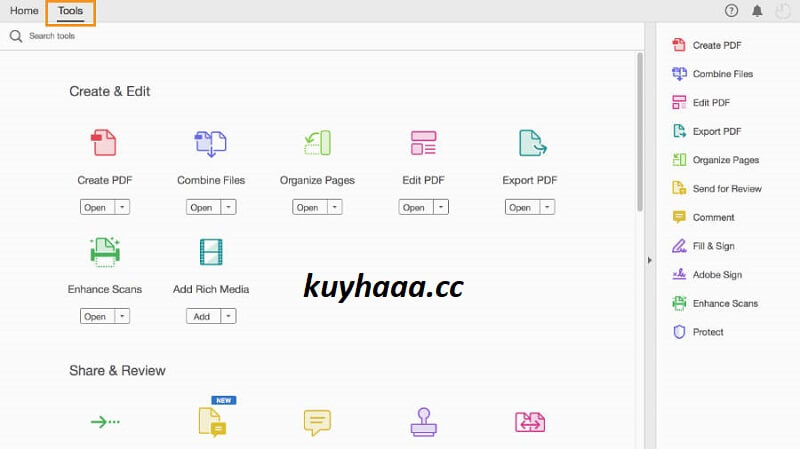
Task: Click the account profile icon at top right
Action: point(783,11)
